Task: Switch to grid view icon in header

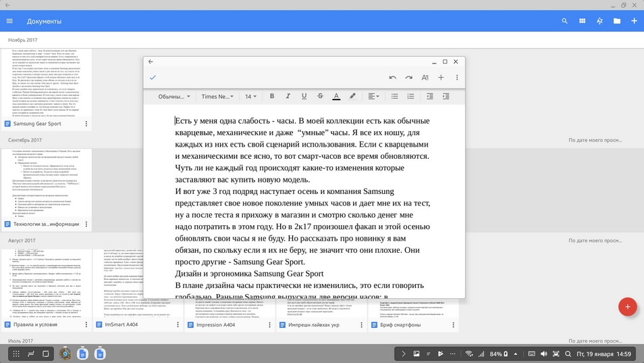Action: (x=582, y=21)
